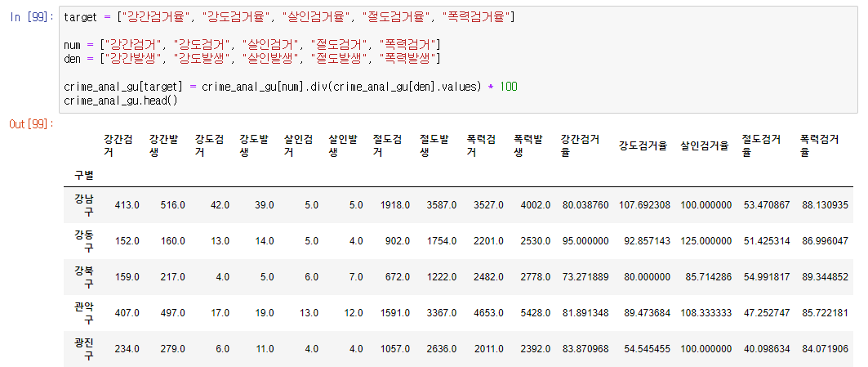
Task: Click the cell value 53.470867
Action: [766, 205]
